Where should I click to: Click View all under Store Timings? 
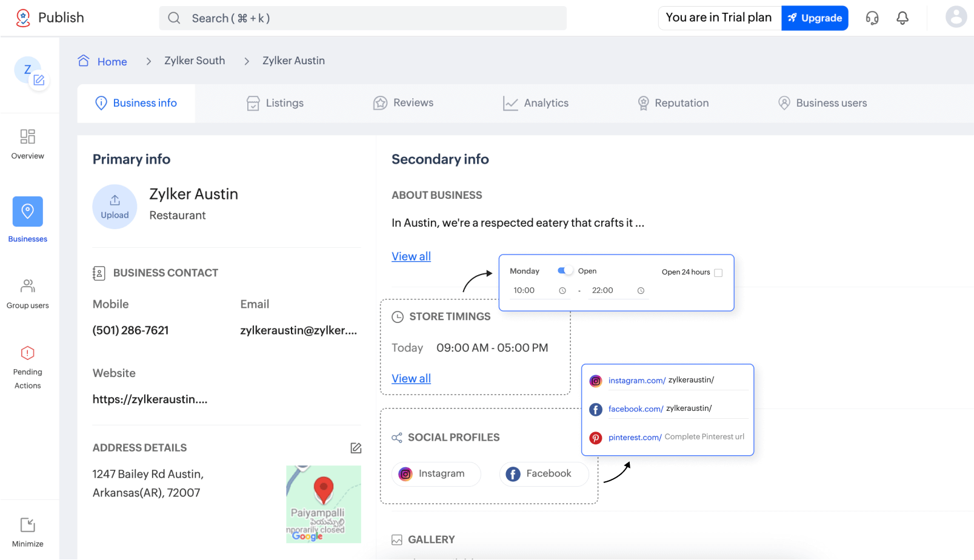(411, 379)
